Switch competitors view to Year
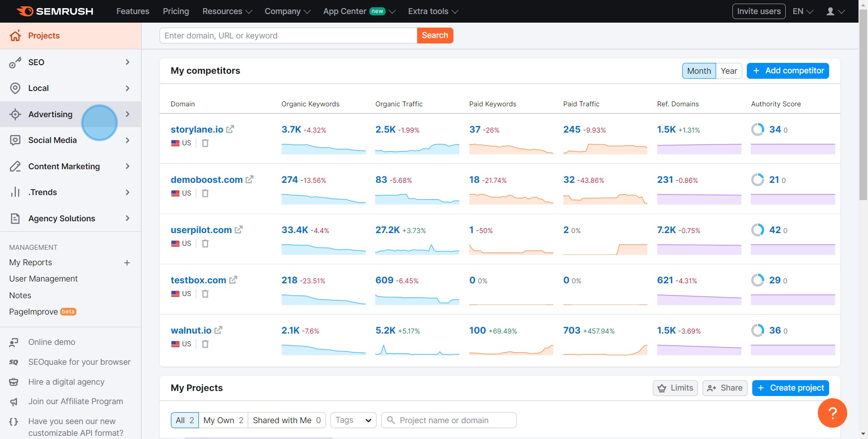Viewport: 868px width, 439px height. pyautogui.click(x=729, y=71)
